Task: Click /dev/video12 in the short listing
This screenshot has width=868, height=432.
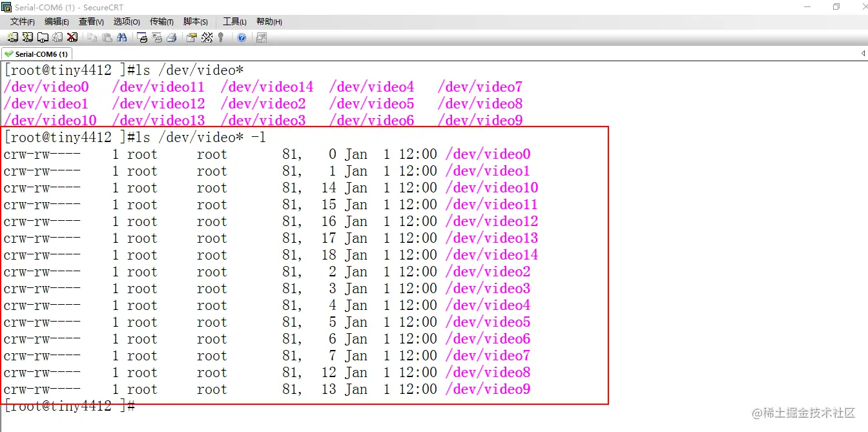Action: (158, 103)
